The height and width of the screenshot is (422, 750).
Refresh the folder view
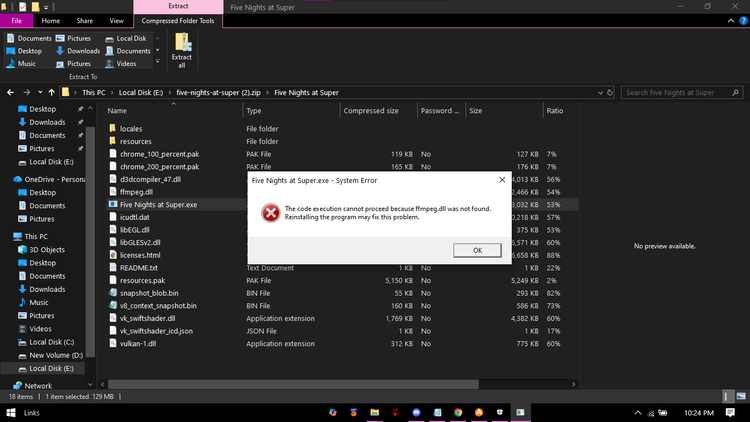point(610,92)
